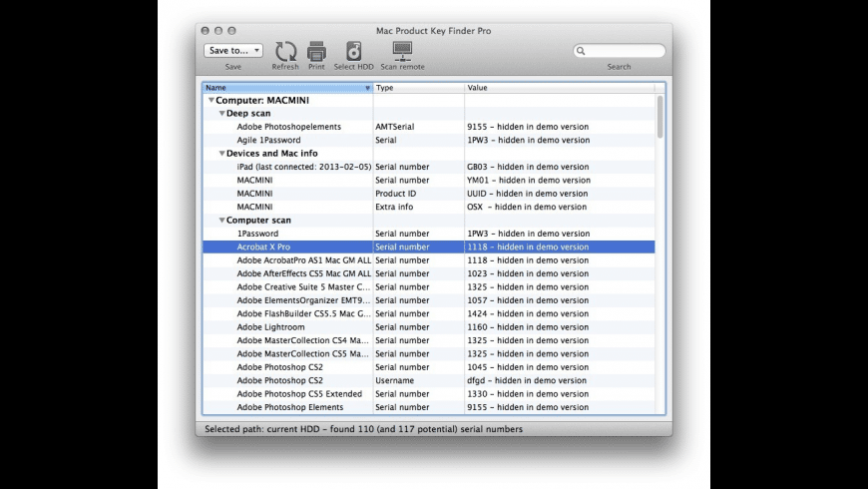
Task: Collapse the Computer scan group
Action: pyautogui.click(x=221, y=221)
